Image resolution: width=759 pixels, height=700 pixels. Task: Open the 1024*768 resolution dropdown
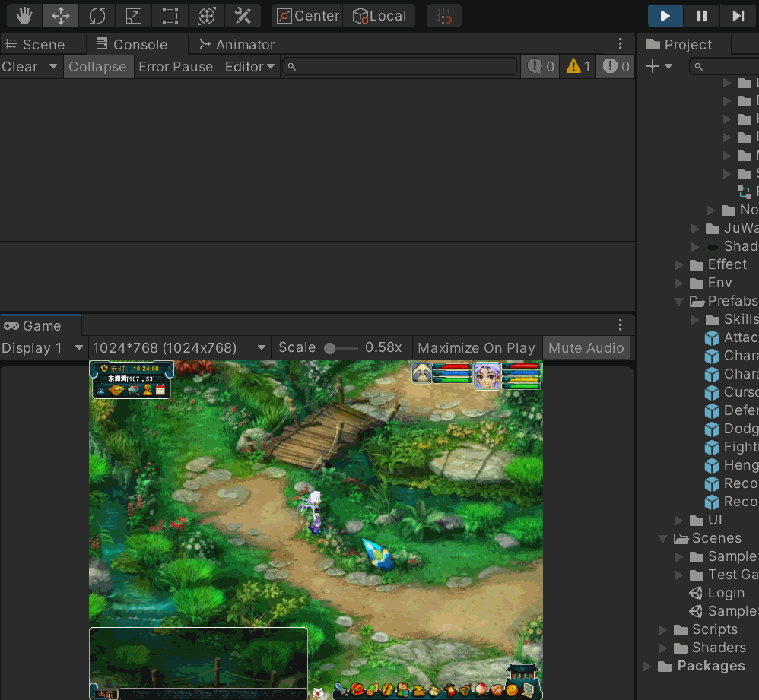pyautogui.click(x=179, y=348)
